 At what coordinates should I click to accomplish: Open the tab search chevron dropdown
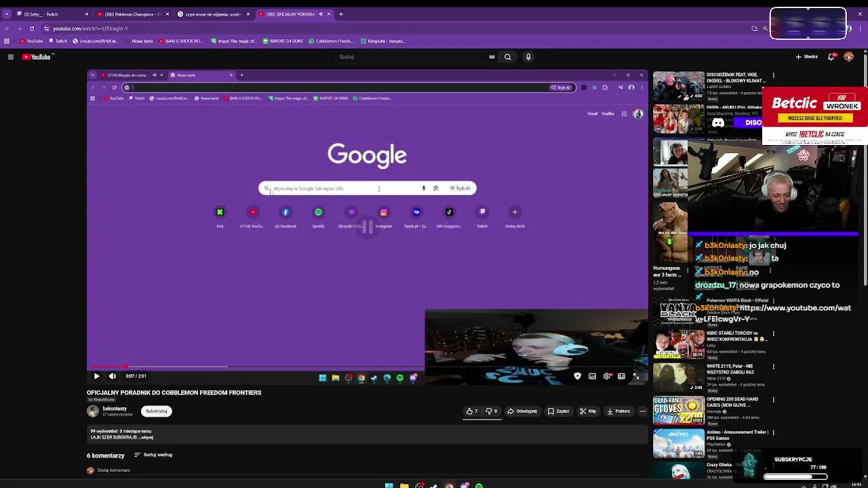[x=6, y=14]
